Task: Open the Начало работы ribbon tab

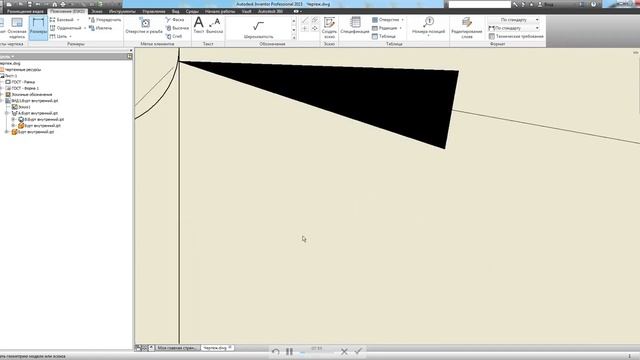Action: [220, 11]
